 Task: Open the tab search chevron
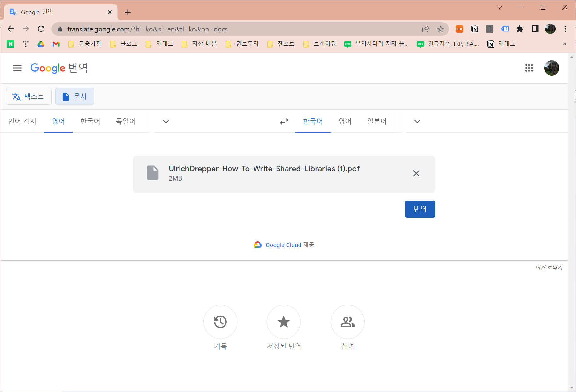500,8
